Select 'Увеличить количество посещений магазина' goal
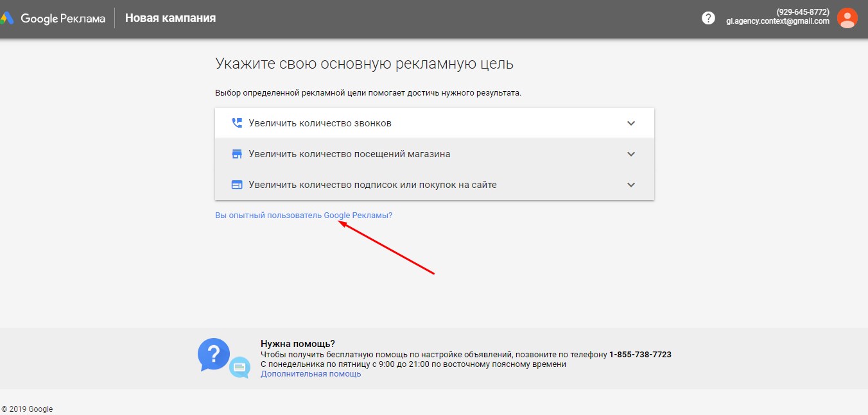This screenshot has width=868, height=415. pyautogui.click(x=435, y=154)
